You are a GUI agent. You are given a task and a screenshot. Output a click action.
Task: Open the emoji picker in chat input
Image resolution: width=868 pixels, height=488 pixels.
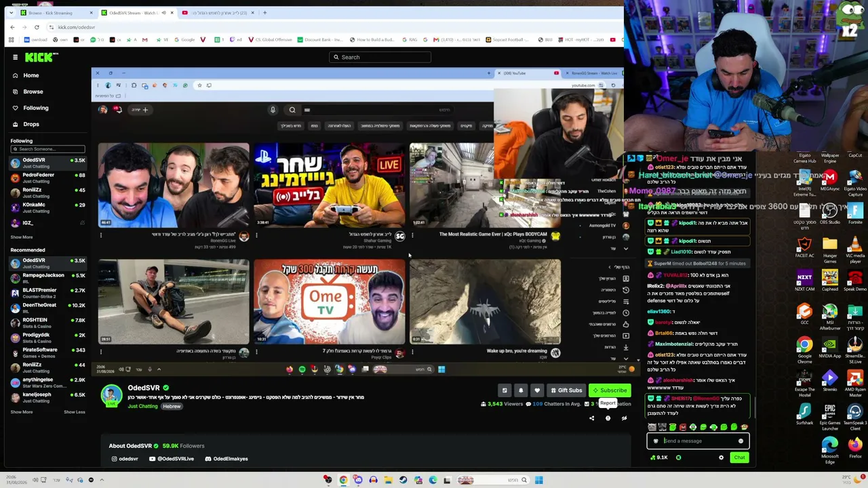741,441
